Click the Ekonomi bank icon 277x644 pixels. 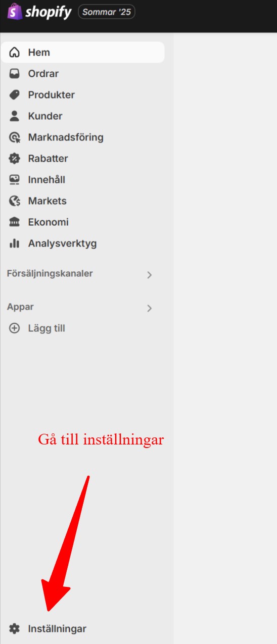click(15, 222)
